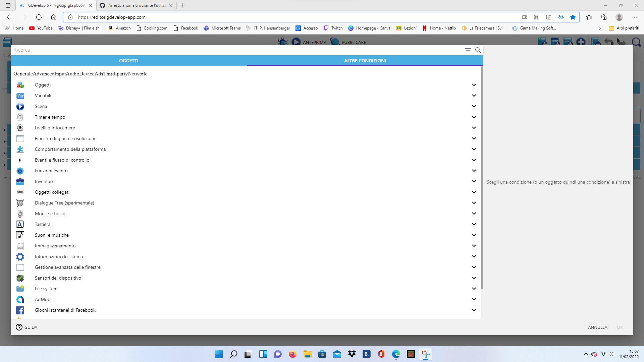
Task: Click the ANNULLA button
Action: 597,327
